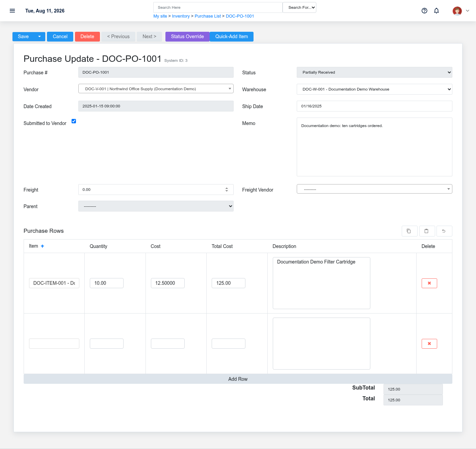
Task: Click the empty row's quantity field
Action: click(107, 344)
